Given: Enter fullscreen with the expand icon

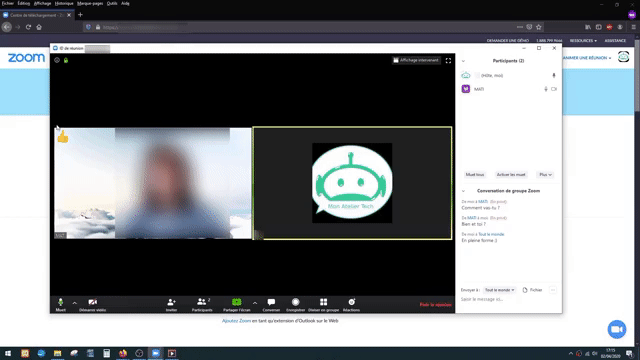Looking at the screenshot, I should (448, 60).
